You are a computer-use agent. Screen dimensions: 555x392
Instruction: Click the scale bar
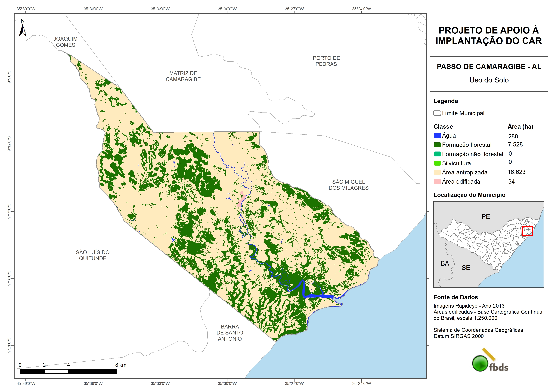pos(68,371)
